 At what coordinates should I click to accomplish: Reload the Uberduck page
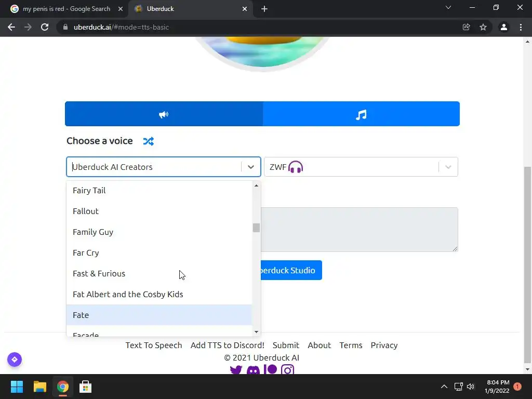click(x=45, y=27)
